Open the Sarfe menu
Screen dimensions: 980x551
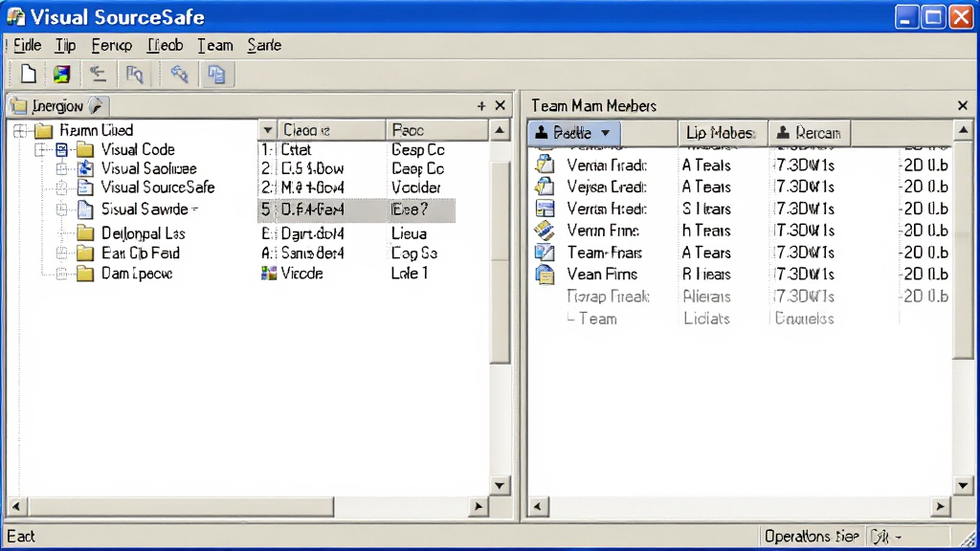(264, 45)
